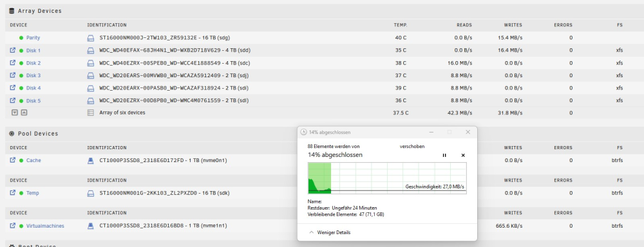Screen dimensions: 644x247
Task: Open the Disk 3 device link
Action: point(33,75)
